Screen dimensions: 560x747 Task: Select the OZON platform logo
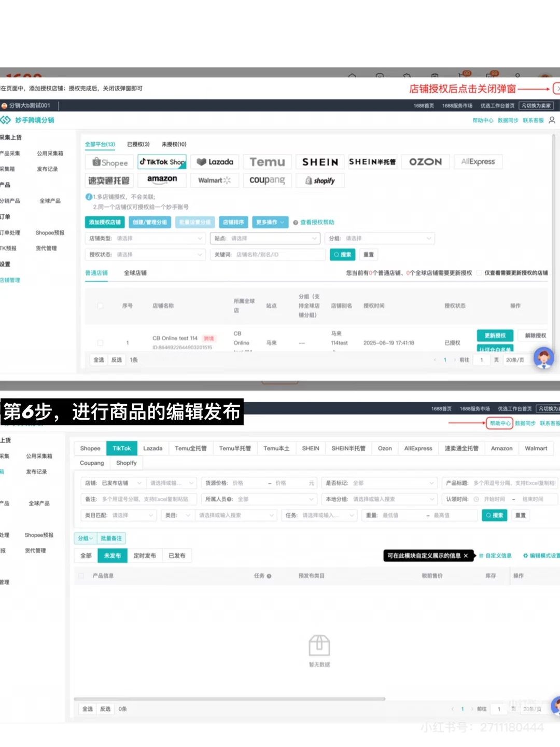(x=425, y=162)
